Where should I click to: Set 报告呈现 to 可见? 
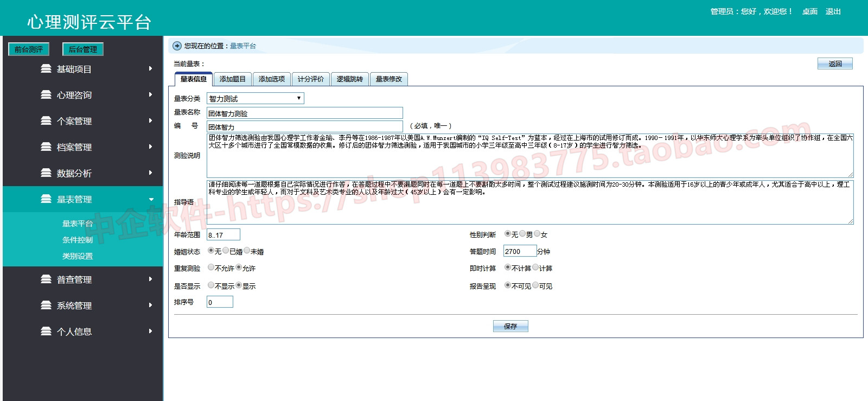535,285
